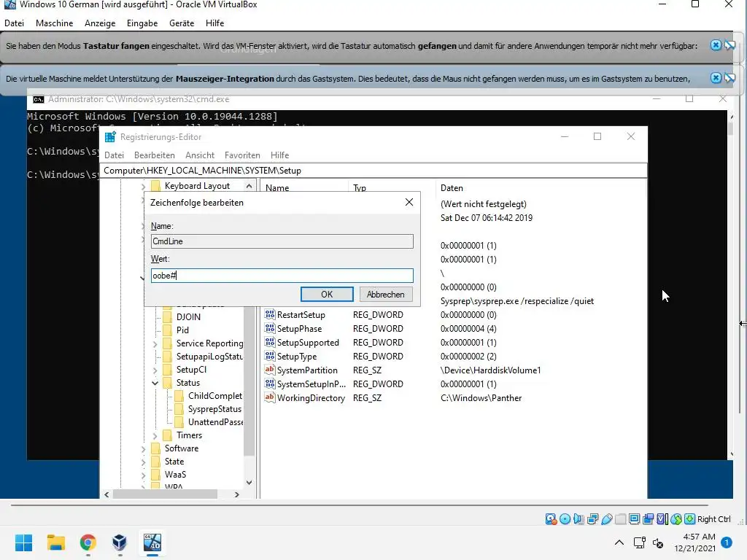Click the mouse integration icon in VirtualBox status bar

point(676,519)
